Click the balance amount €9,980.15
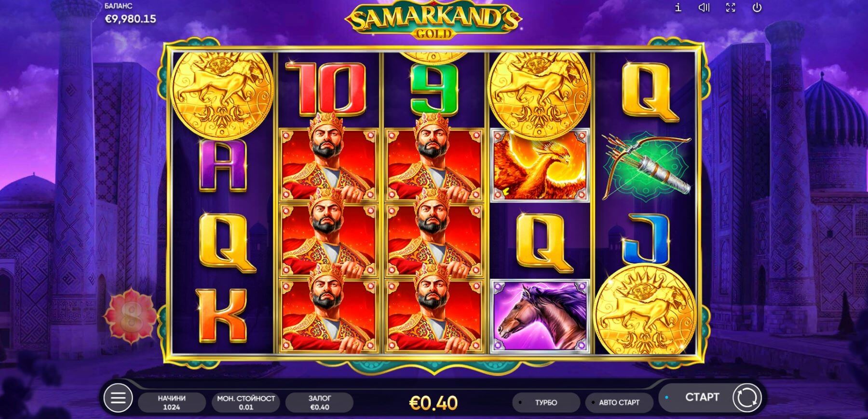Viewport: 868px width, 419px height. click(130, 19)
